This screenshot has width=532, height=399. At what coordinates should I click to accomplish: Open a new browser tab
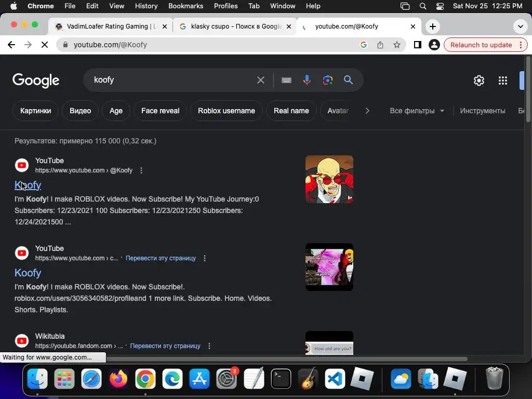point(433,26)
